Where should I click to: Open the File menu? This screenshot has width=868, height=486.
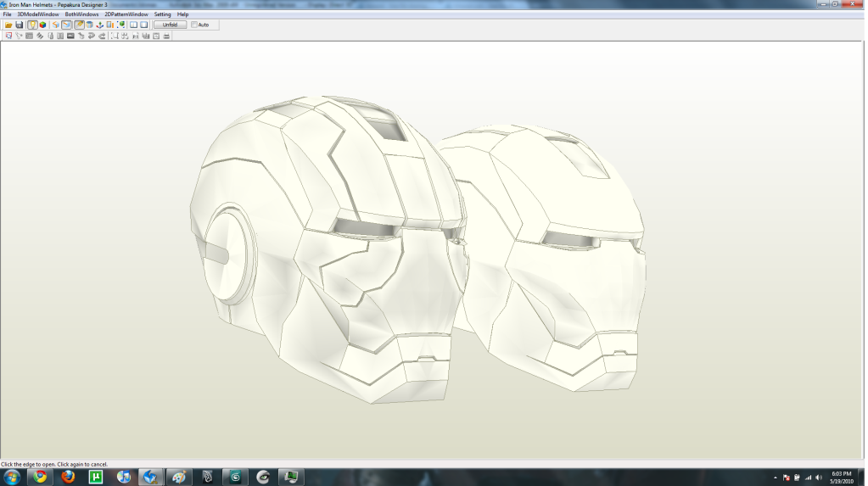[7, 14]
